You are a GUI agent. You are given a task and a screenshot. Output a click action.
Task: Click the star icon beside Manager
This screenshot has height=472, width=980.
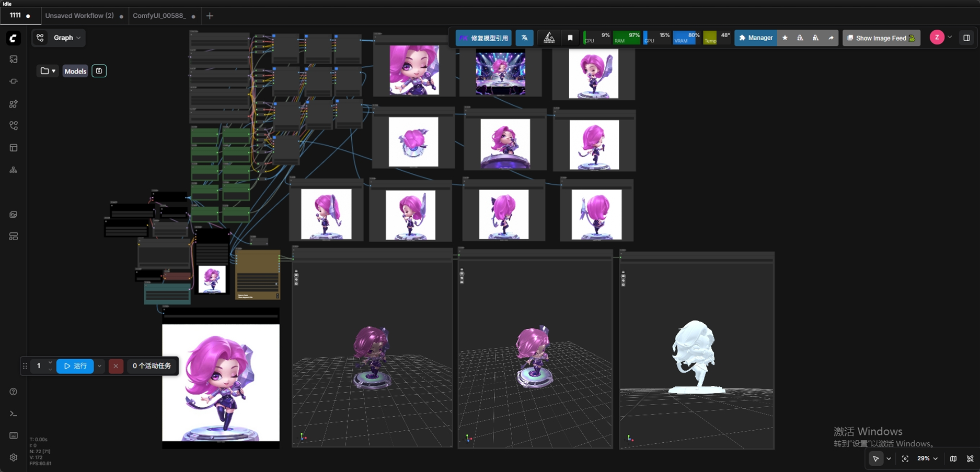tap(785, 38)
